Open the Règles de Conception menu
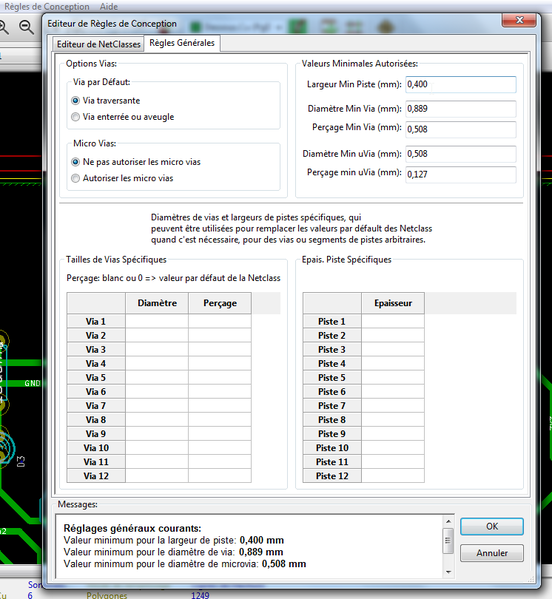The image size is (552, 599). tap(47, 6)
